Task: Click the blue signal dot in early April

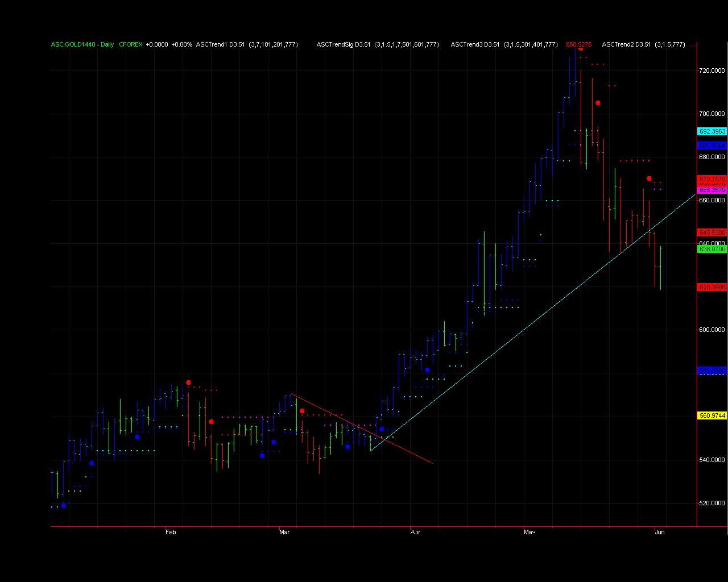Action: point(427,370)
